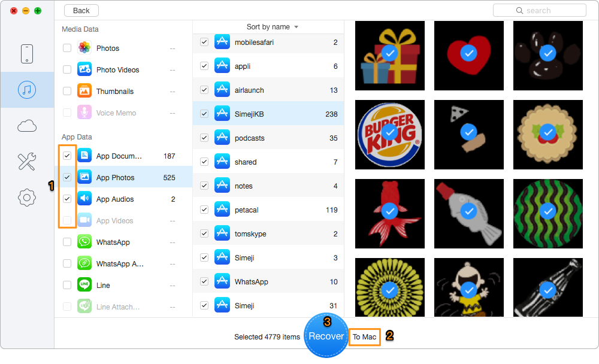This screenshot has width=599, height=364.
Task: Select the Burger King logo thumbnail
Action: [x=390, y=135]
